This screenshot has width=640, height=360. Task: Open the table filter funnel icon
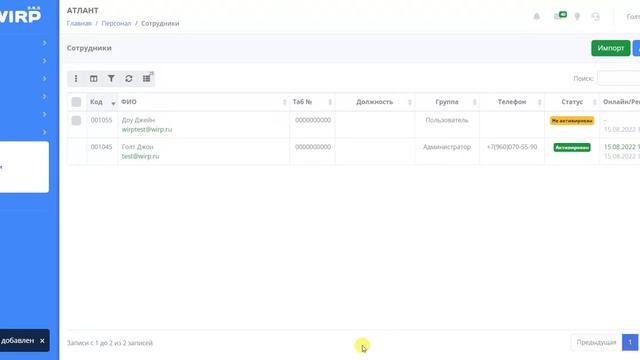pyautogui.click(x=111, y=78)
